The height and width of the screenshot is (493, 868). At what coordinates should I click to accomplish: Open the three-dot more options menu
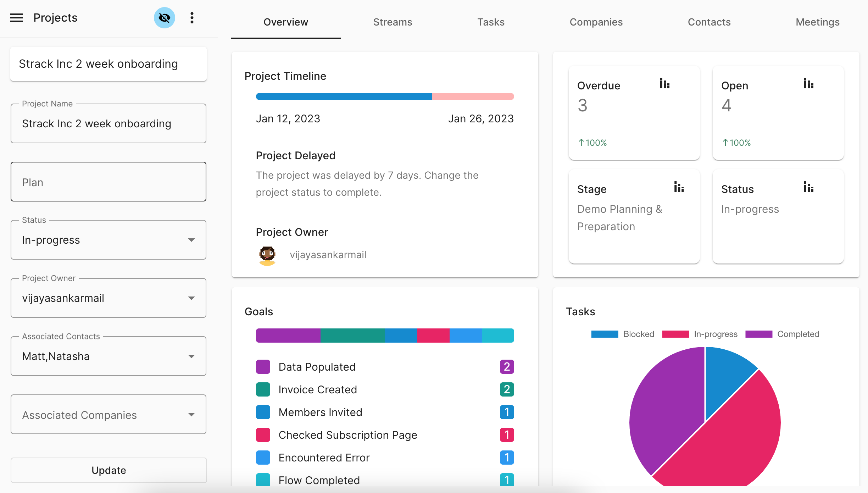(x=192, y=18)
